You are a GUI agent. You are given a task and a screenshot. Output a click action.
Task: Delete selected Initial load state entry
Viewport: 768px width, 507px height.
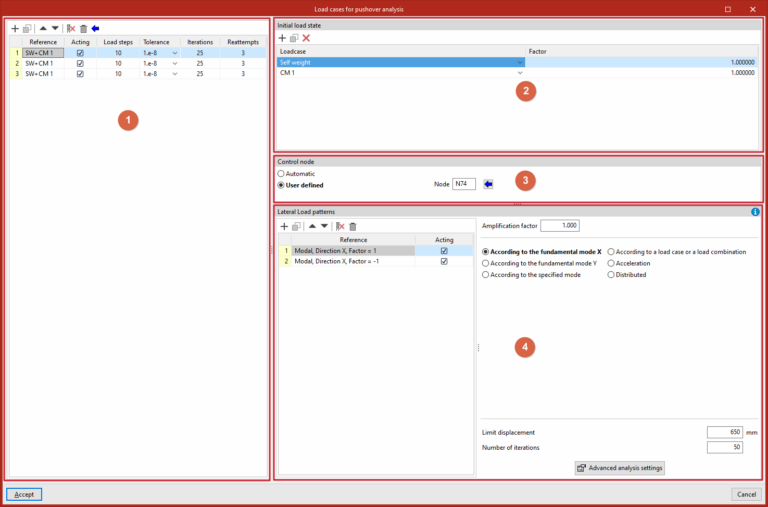(x=306, y=38)
